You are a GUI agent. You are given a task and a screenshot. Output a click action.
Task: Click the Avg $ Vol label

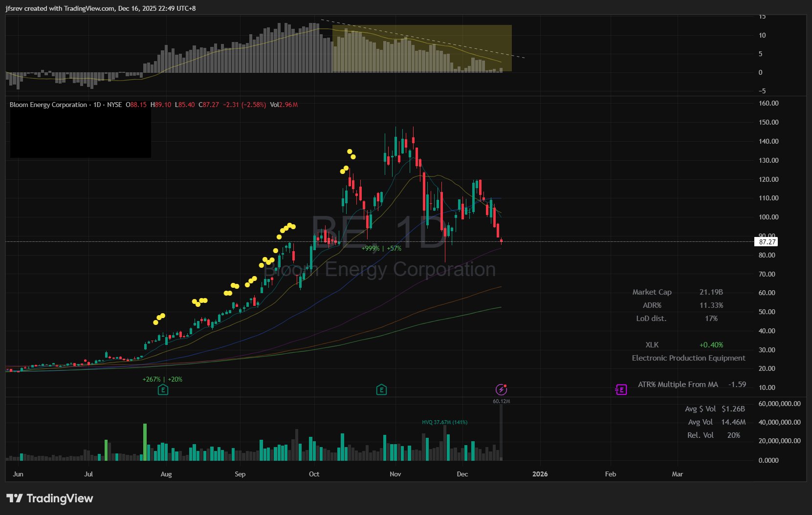coord(700,409)
